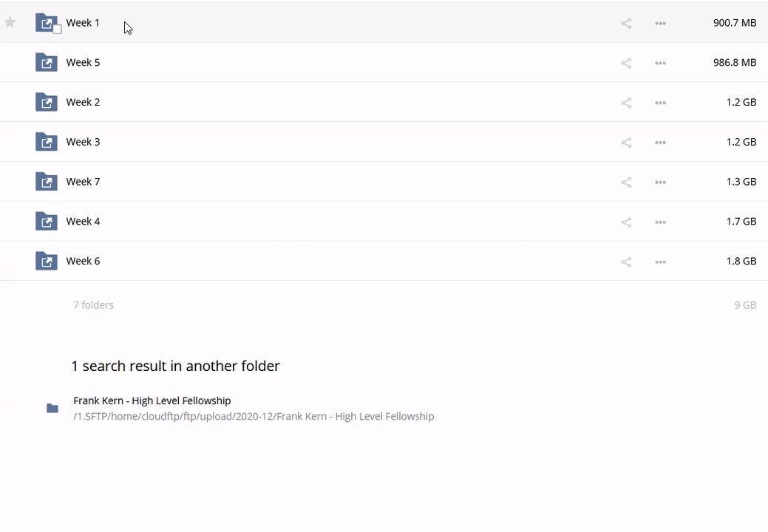Click the share icon for Week 5
Screen dimensions: 768x532
(626, 63)
